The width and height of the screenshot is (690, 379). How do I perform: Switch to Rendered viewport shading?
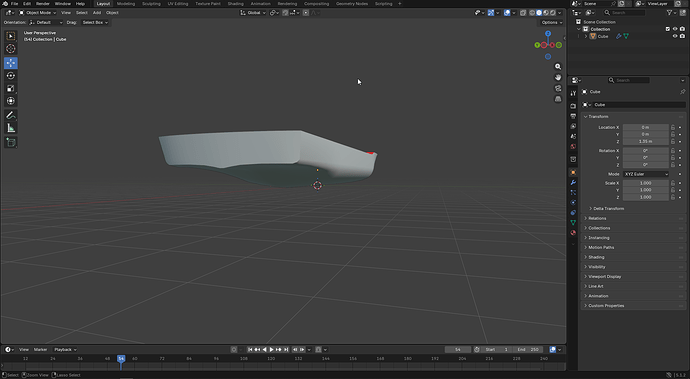553,13
